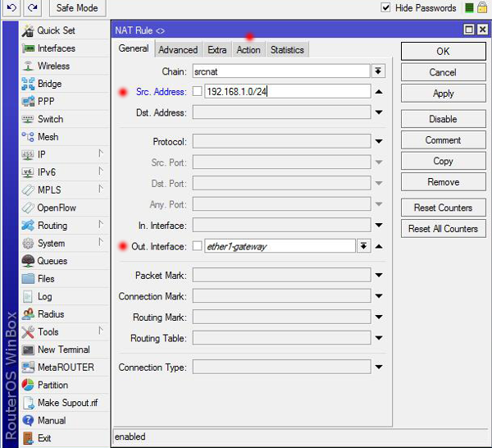The image size is (492, 448).
Task: Open the PPP icon
Action: [28, 102]
